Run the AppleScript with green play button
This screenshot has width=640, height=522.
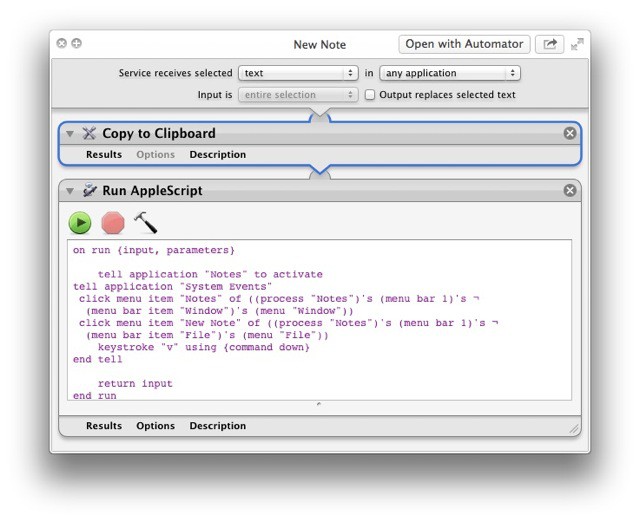point(80,222)
